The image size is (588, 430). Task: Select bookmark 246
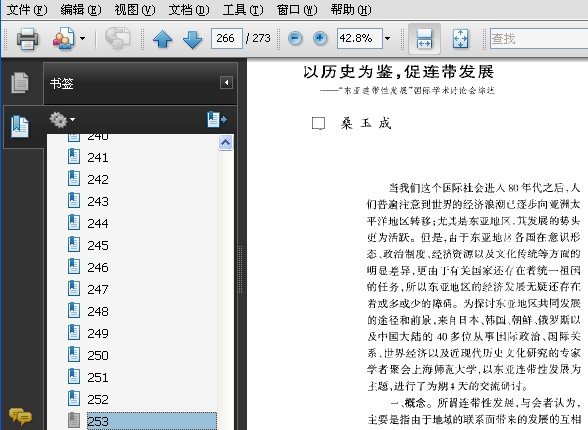tap(98, 267)
